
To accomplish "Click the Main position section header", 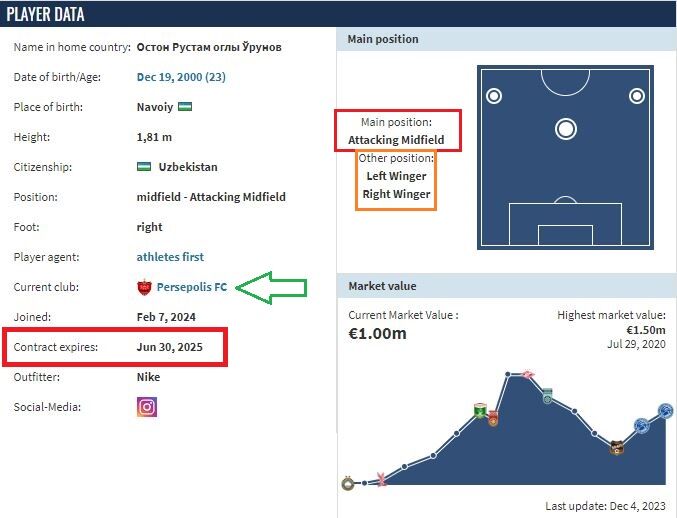I will click(383, 39).
